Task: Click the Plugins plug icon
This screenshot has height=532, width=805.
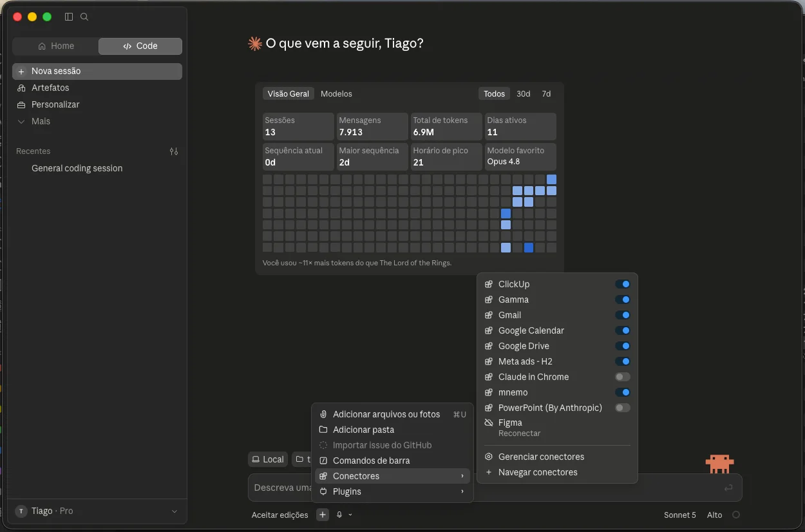Action: point(323,491)
